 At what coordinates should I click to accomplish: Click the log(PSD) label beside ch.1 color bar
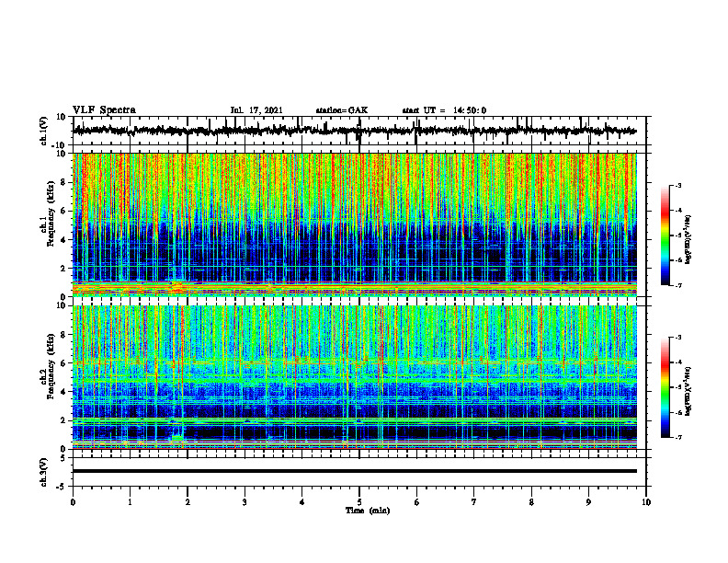(x=688, y=239)
